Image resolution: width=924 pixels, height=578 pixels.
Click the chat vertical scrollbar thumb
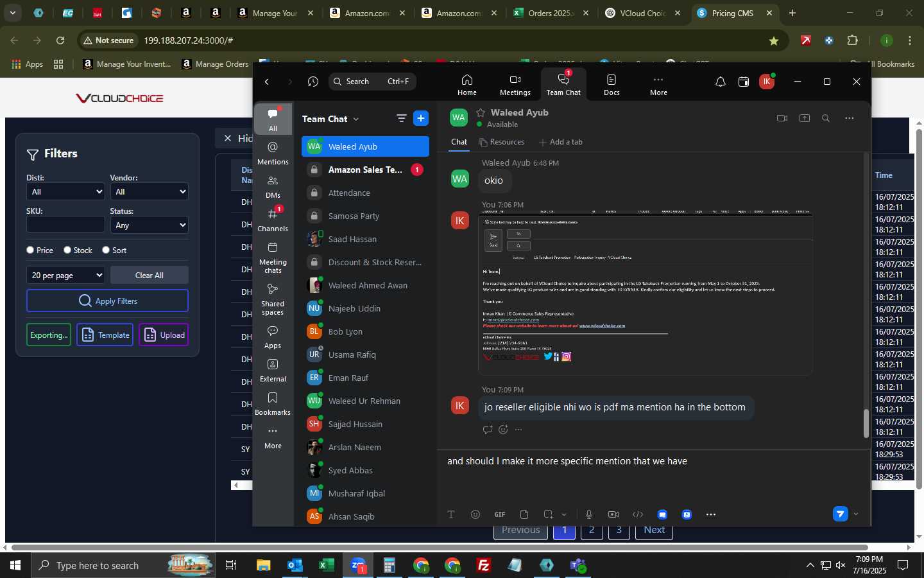[x=866, y=424]
